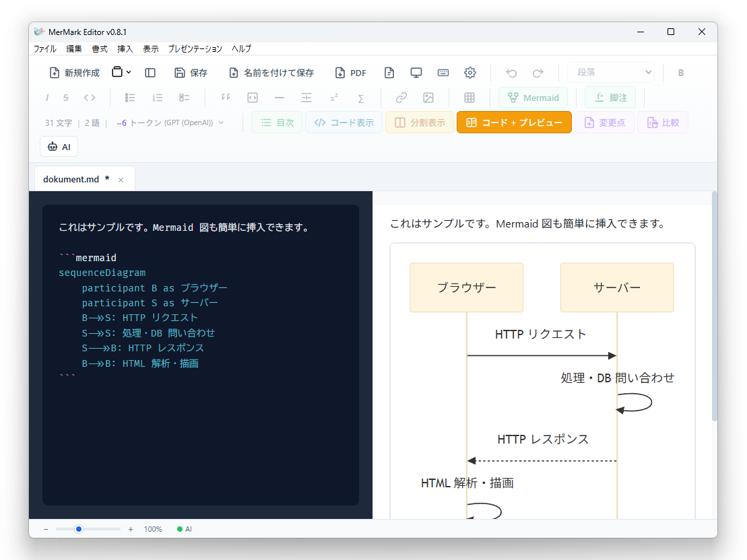Viewport: 747px width, 560px height.
Task: Apply superscript x² formatting
Action: [333, 98]
